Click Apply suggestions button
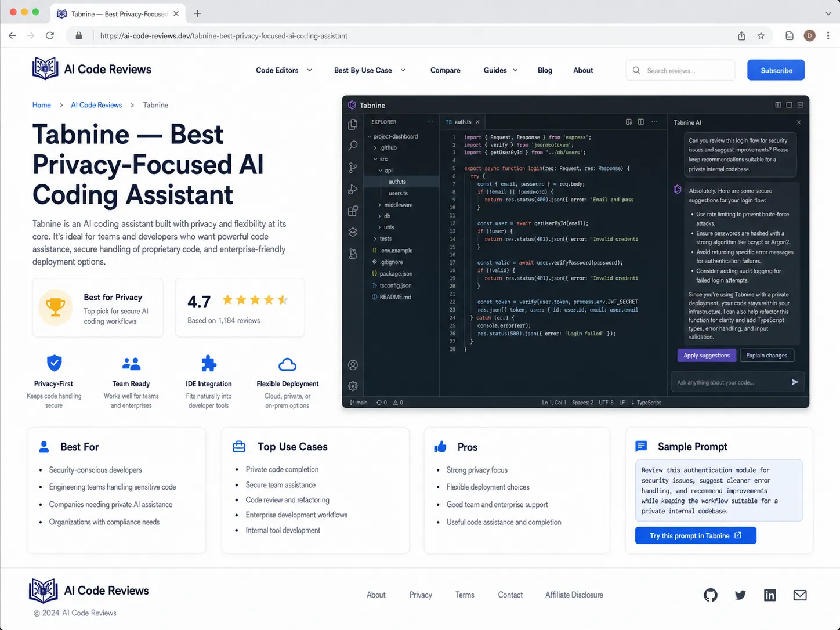840x630 pixels. pyautogui.click(x=707, y=356)
